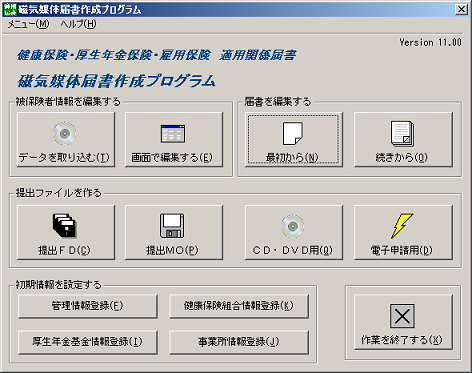Start a new form with 最初から(N)
The width and height of the screenshot is (472, 373).
(x=294, y=139)
